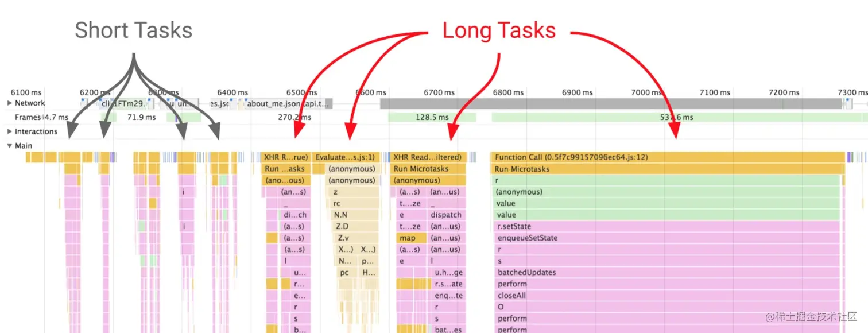This screenshot has width=868, height=333.
Task: Click the 7100 ms ruler mark
Action: 715,92
